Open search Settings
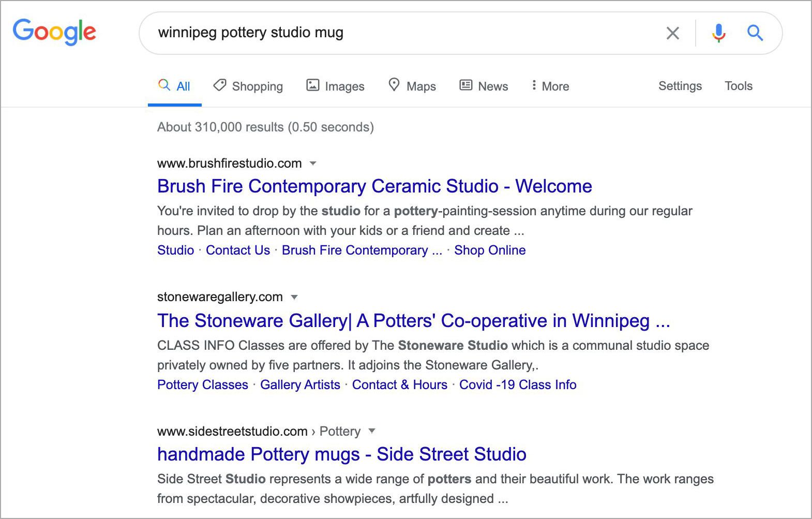The height and width of the screenshot is (519, 812). tap(680, 86)
